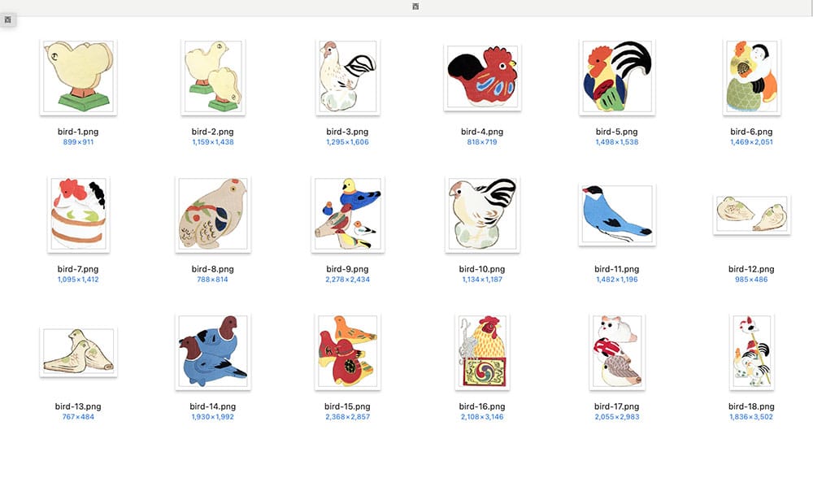The width and height of the screenshot is (813, 504).
Task: Open the bird-11.png blue bird image
Action: [617, 214]
